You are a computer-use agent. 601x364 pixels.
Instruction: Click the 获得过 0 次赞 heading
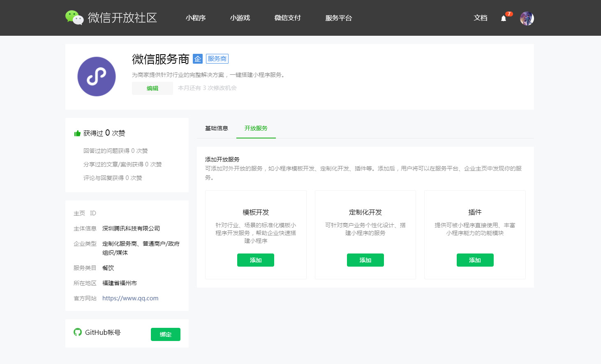coord(104,133)
